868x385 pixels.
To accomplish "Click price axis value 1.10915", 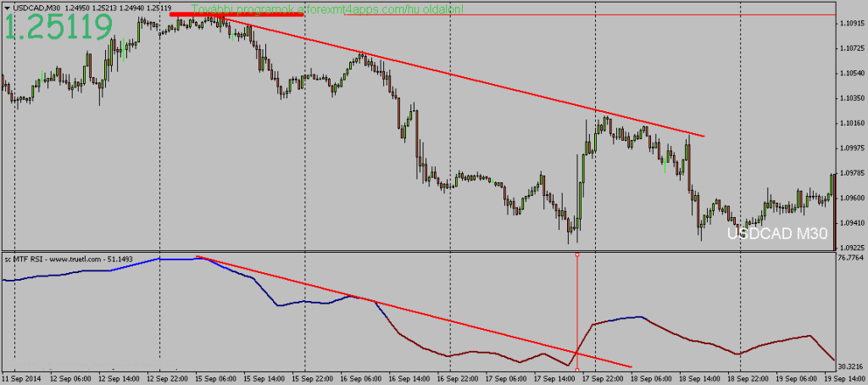I will pyautogui.click(x=851, y=23).
